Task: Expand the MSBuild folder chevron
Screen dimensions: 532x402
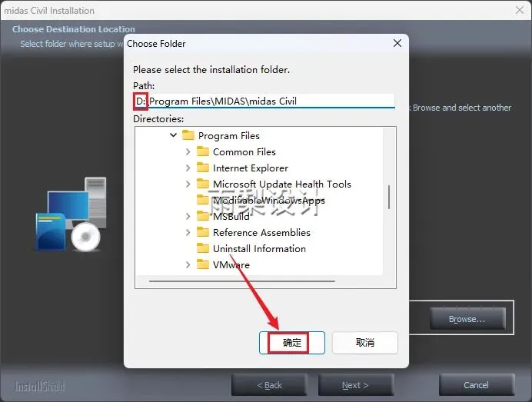Action: pyautogui.click(x=188, y=216)
